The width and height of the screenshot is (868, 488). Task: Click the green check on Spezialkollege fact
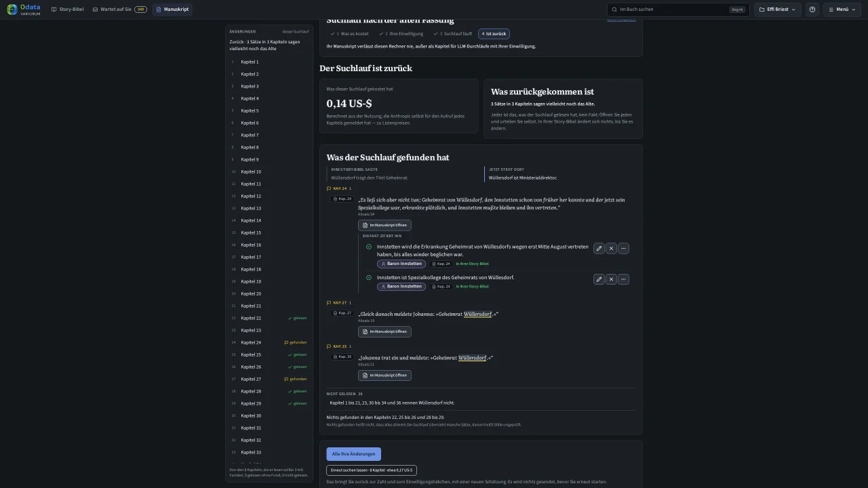click(369, 277)
